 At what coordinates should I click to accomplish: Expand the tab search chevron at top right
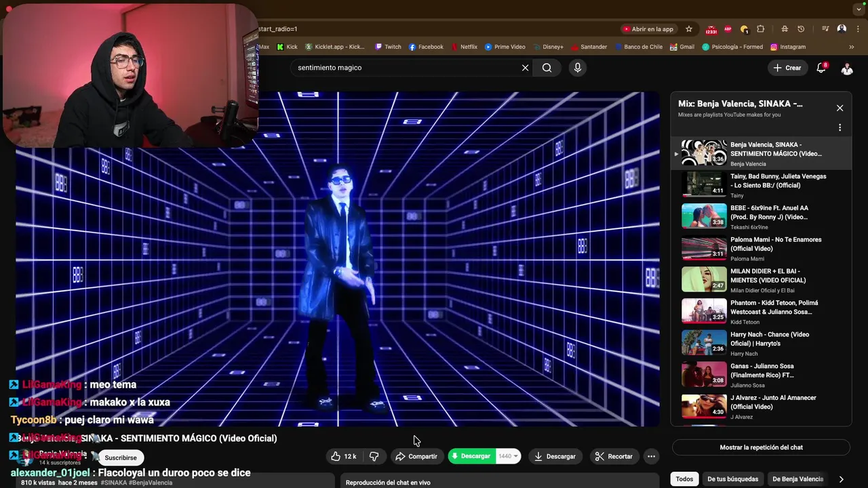tap(859, 9)
